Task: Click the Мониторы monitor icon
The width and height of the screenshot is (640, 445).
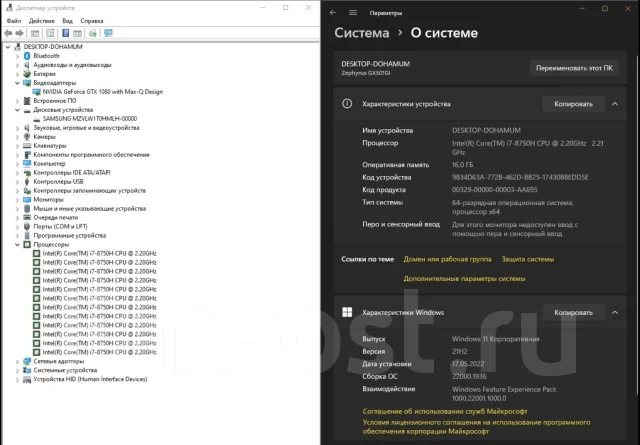Action: tap(27, 200)
